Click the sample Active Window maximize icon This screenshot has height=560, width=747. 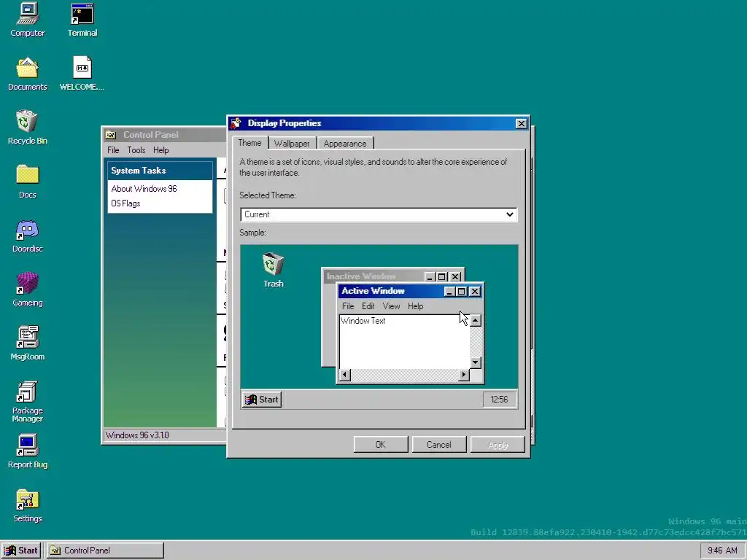click(x=462, y=292)
